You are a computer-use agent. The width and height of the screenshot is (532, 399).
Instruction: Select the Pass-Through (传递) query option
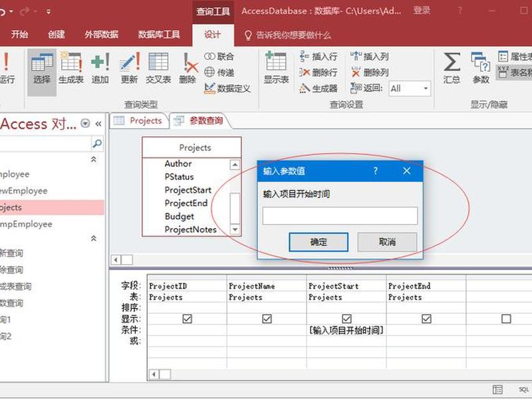click(x=219, y=72)
